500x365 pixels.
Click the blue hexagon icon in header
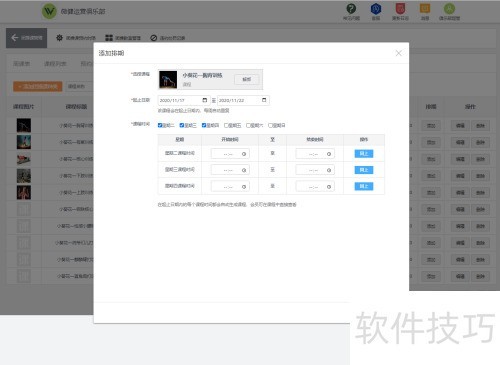click(x=376, y=8)
